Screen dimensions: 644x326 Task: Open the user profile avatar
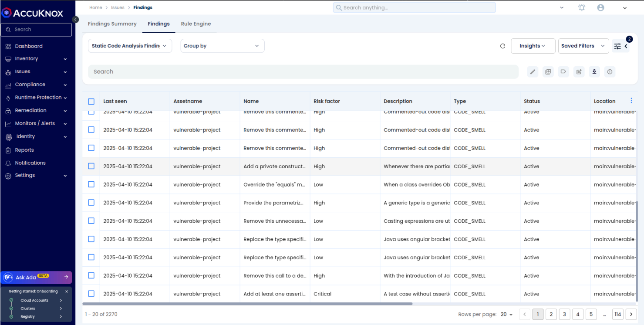pyautogui.click(x=600, y=7)
